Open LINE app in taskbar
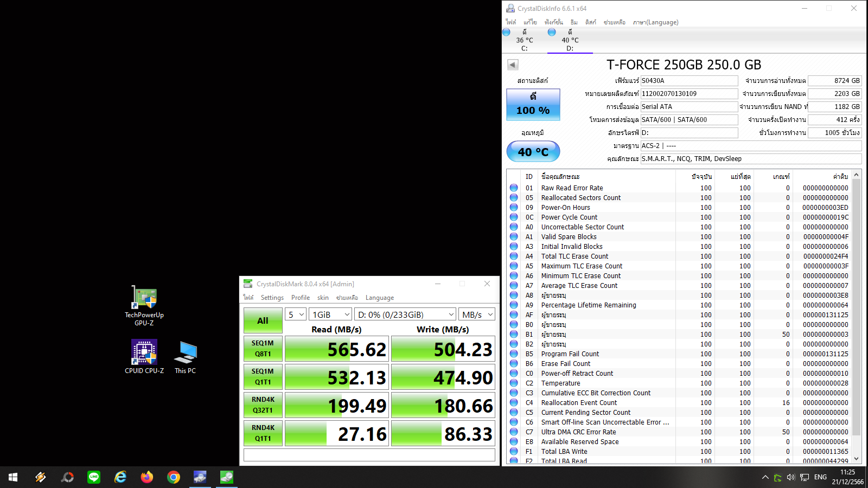 pyautogui.click(x=94, y=477)
